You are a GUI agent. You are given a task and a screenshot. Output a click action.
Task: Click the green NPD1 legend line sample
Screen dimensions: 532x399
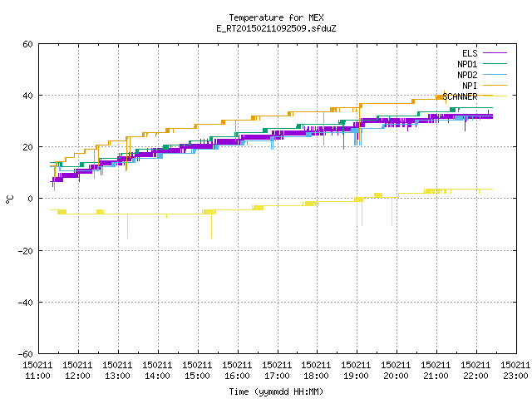pyautogui.click(x=495, y=63)
